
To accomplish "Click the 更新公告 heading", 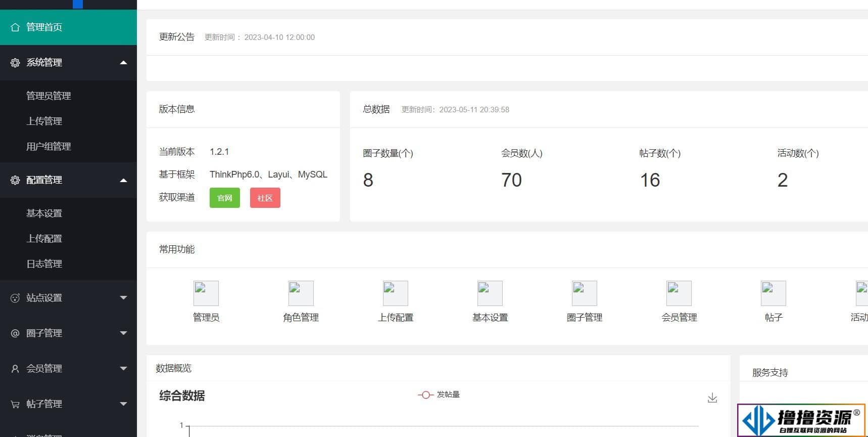I will [x=177, y=37].
